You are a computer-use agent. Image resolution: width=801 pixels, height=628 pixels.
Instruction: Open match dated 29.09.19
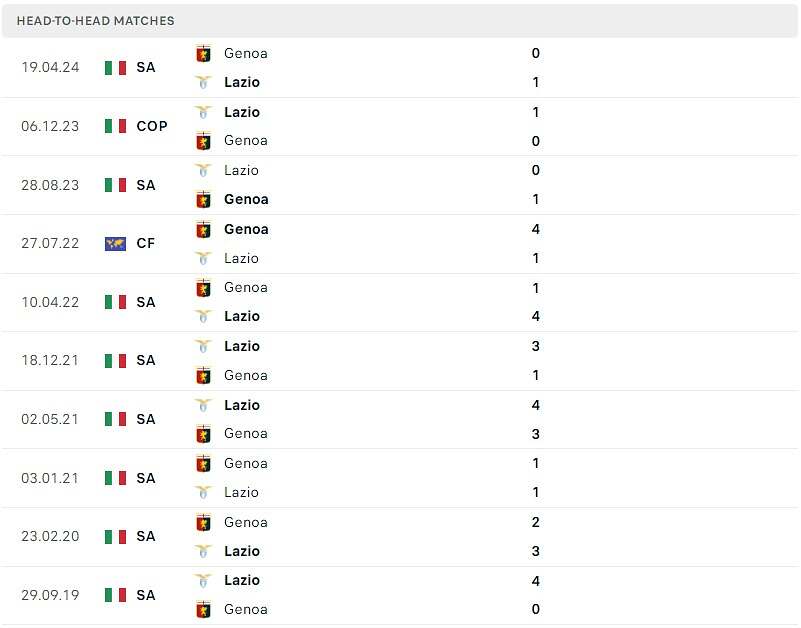50,595
